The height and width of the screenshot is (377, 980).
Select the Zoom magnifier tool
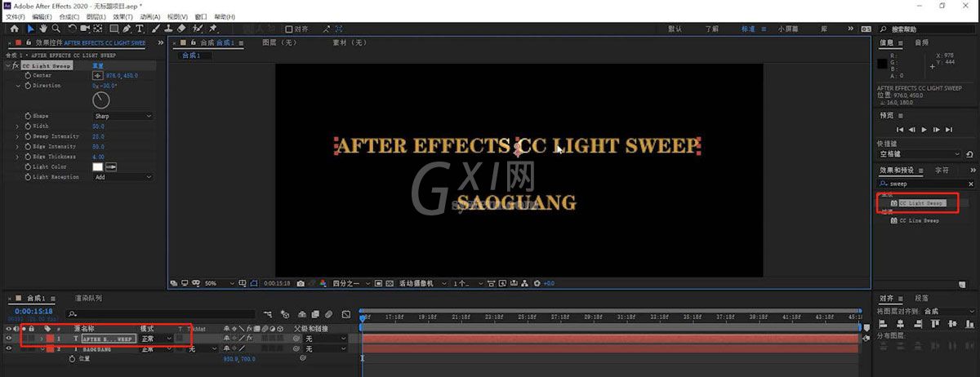pos(55,29)
